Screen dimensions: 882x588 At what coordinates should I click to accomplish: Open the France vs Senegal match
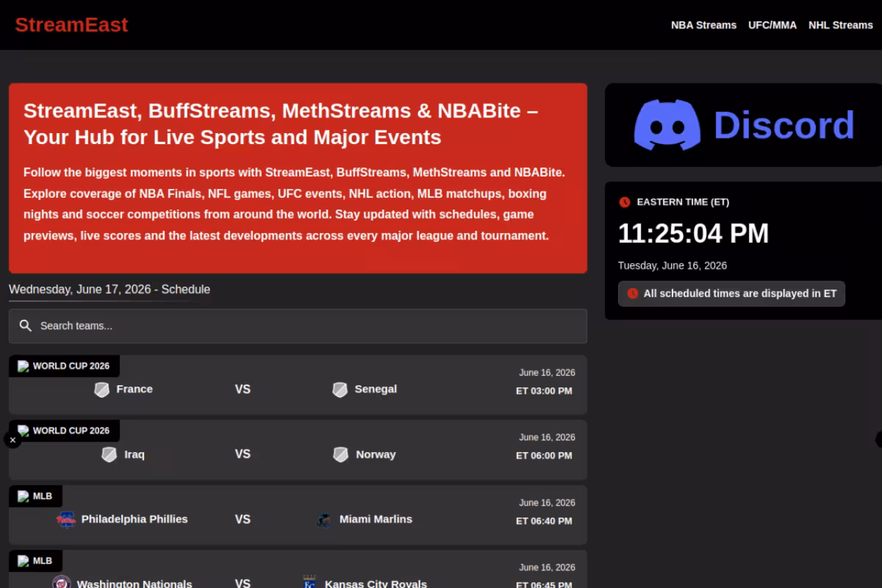point(298,385)
